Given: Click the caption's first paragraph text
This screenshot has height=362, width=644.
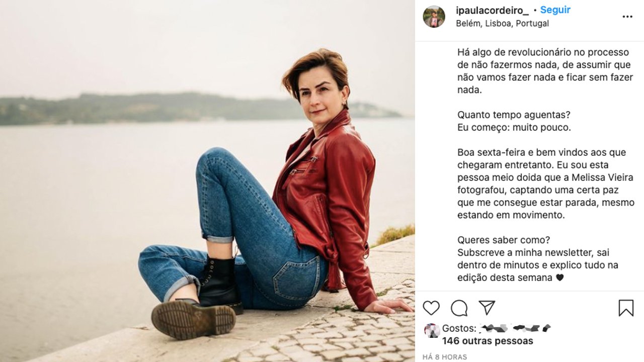Looking at the screenshot, I should (x=545, y=71).
